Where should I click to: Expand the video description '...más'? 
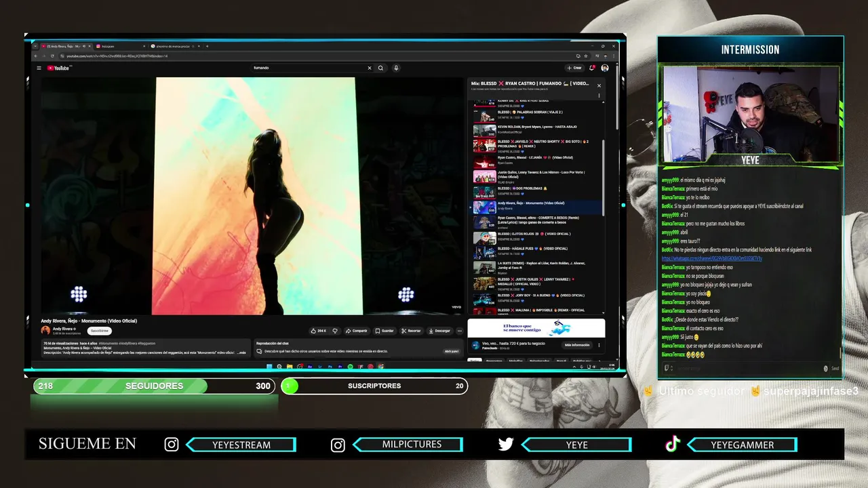[241, 352]
